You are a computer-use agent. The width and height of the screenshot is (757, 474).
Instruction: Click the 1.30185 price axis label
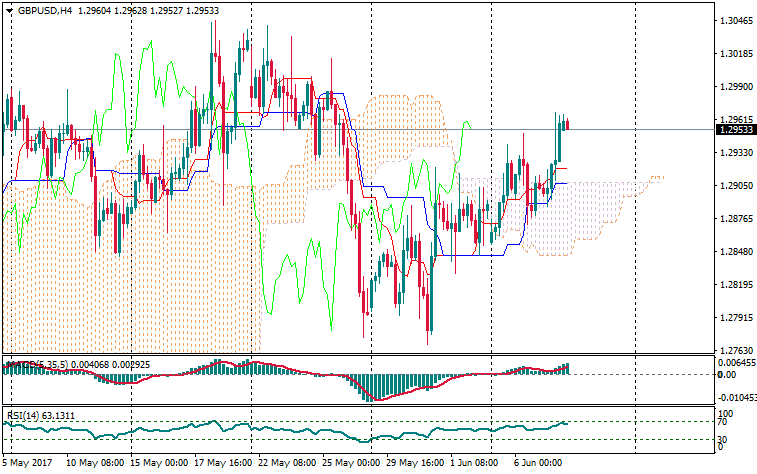tap(735, 53)
